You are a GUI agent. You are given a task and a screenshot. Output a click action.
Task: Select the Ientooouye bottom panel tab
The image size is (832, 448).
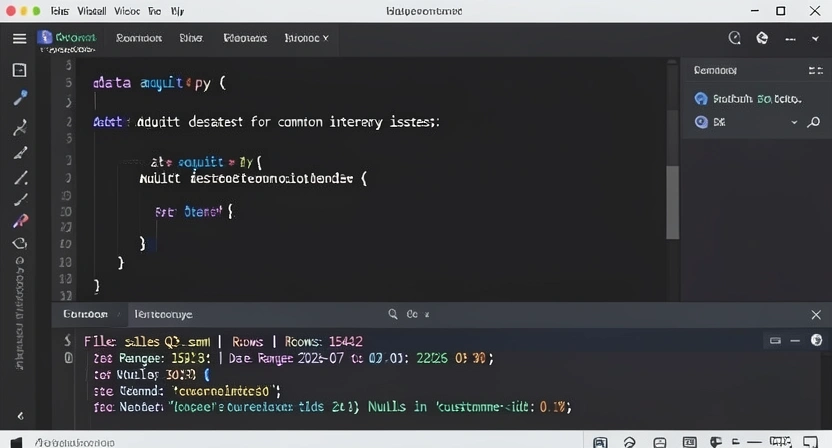[163, 315]
